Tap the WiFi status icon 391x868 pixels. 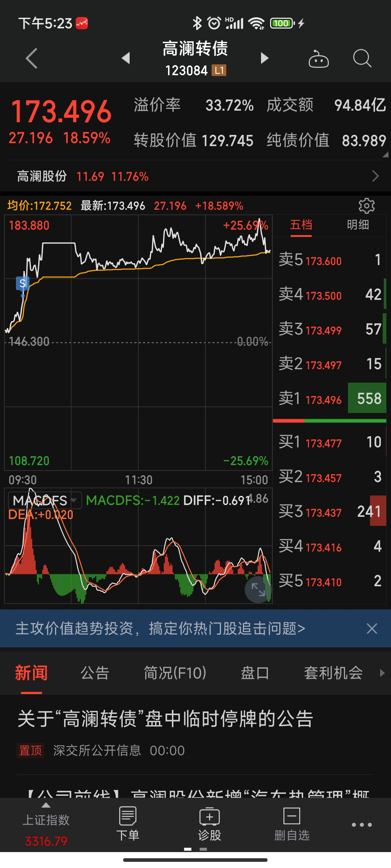tap(256, 23)
